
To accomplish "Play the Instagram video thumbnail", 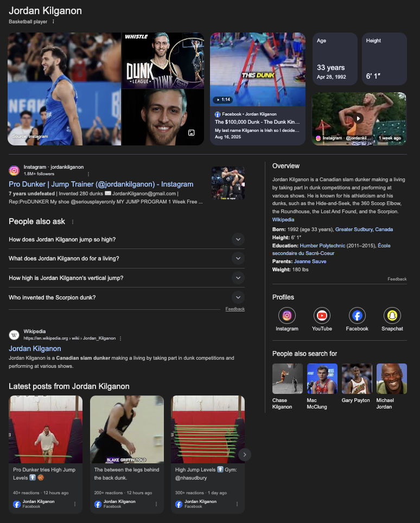I will coord(358,118).
